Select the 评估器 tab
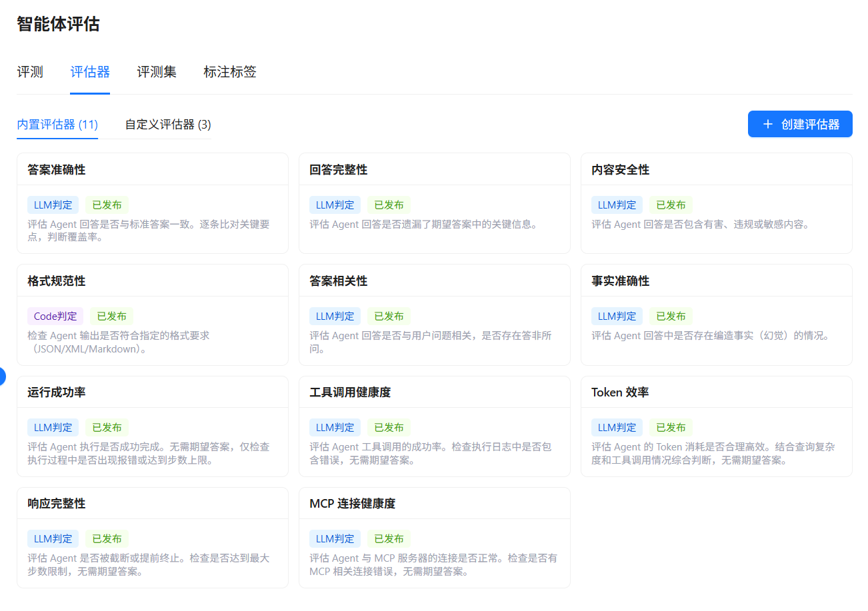868x611 pixels. [90, 72]
